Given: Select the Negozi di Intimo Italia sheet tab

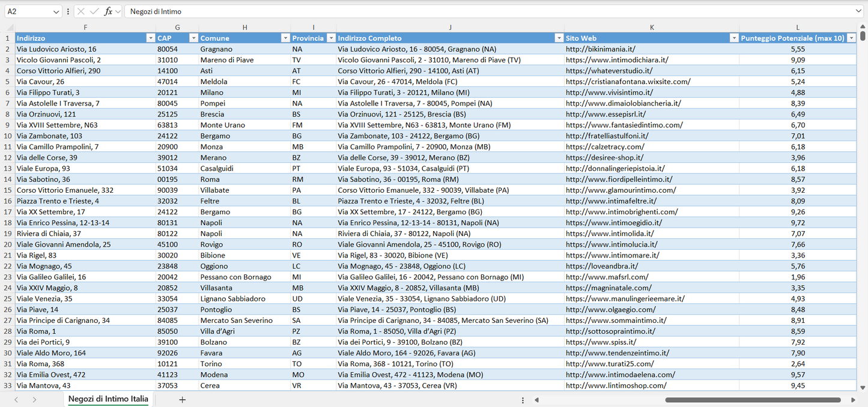Looking at the screenshot, I should (108, 399).
